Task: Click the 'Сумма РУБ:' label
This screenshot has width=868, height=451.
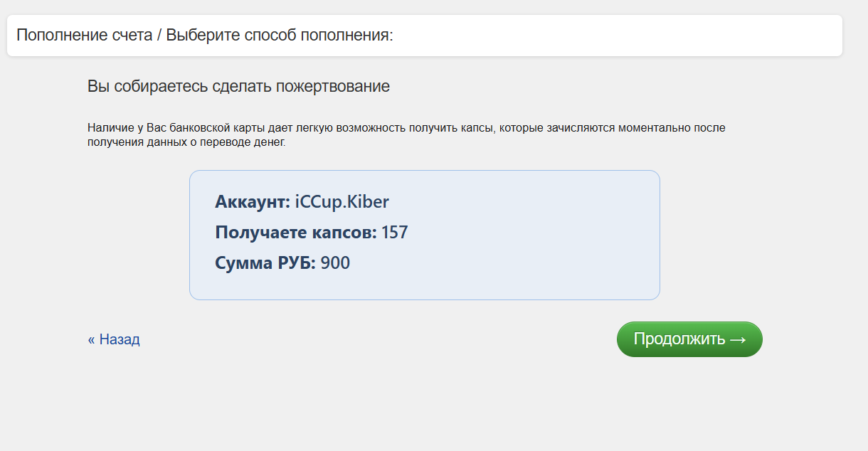Action: pos(265,263)
